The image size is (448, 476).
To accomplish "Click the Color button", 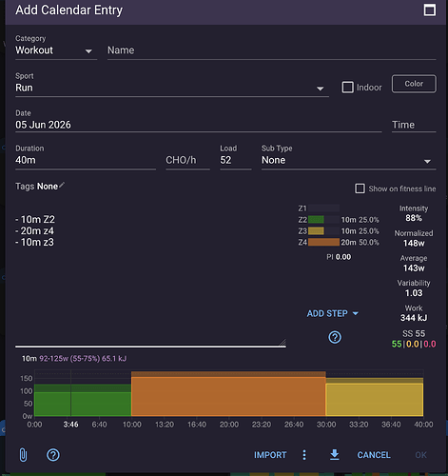I will point(414,84).
